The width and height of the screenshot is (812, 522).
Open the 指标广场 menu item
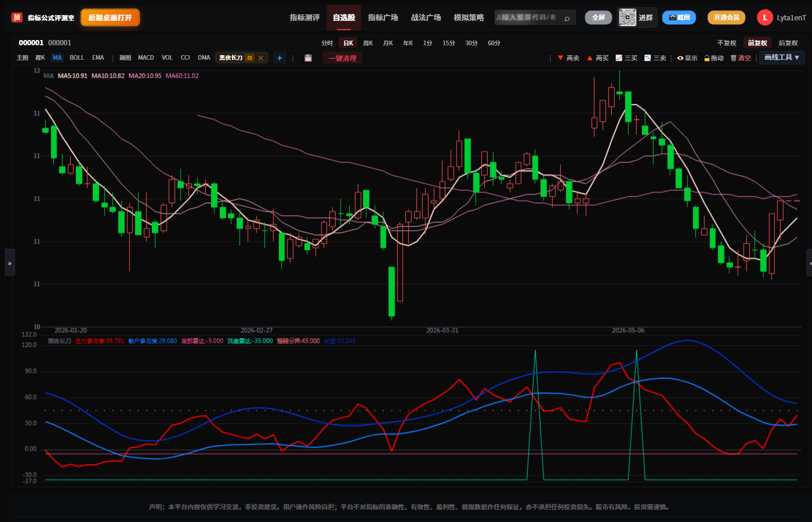pos(383,17)
